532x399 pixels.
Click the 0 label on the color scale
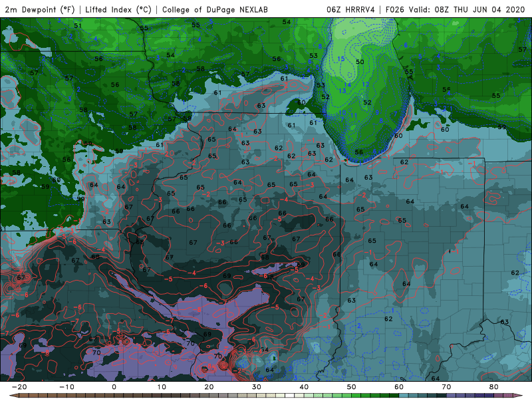pyautogui.click(x=114, y=387)
